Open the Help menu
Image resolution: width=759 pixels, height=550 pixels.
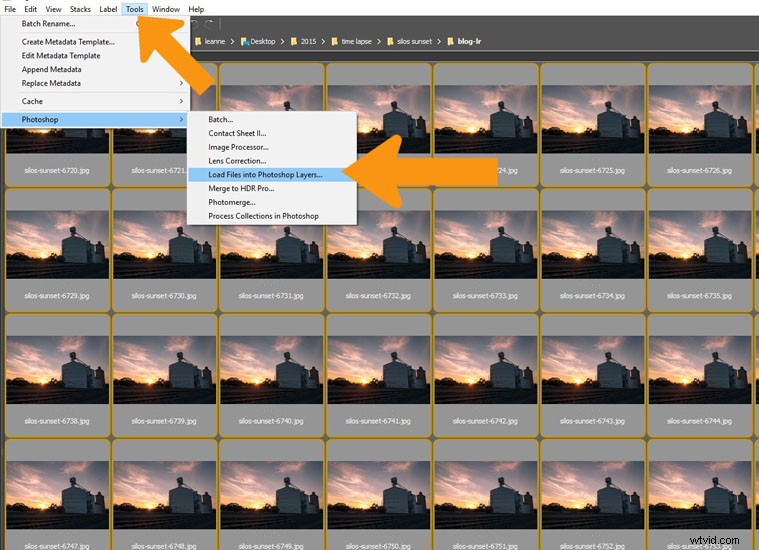[196, 9]
